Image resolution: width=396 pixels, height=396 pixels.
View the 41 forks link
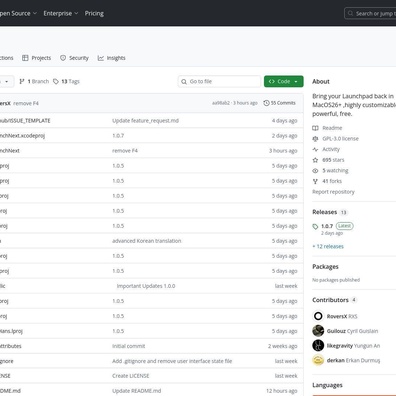(332, 181)
